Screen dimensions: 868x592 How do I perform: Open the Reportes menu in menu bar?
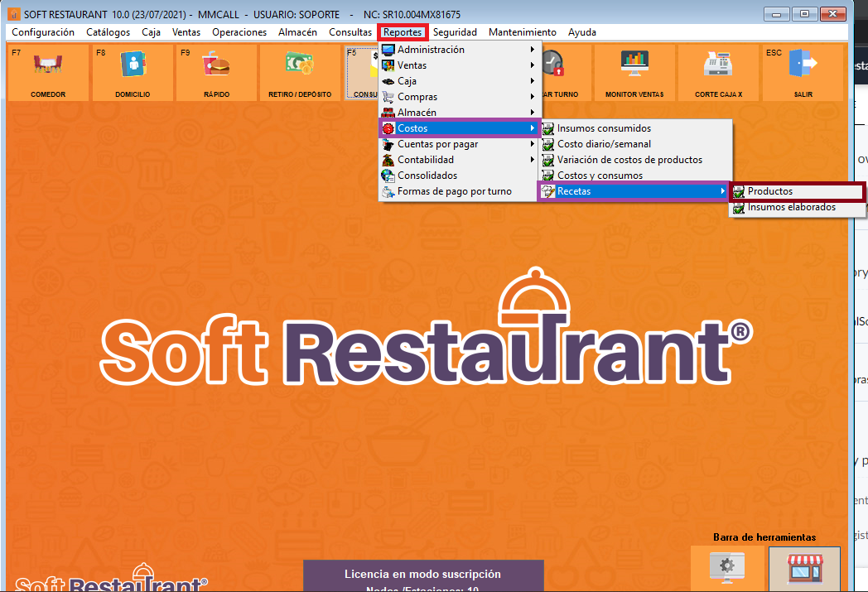coord(403,32)
